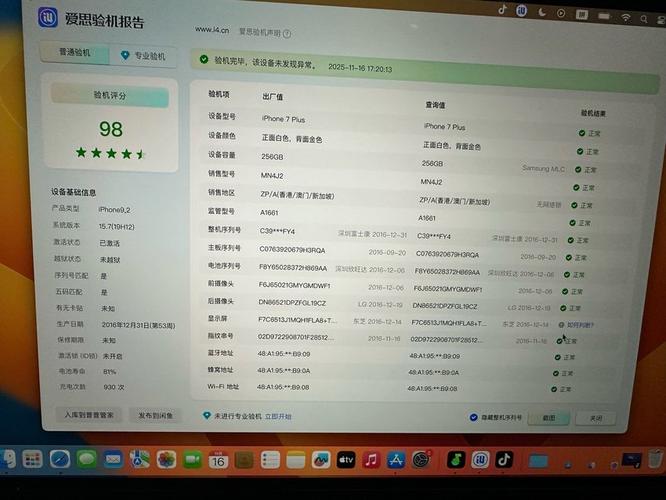Open Maps from the Dock
The image size is (666, 500).
click(140, 459)
